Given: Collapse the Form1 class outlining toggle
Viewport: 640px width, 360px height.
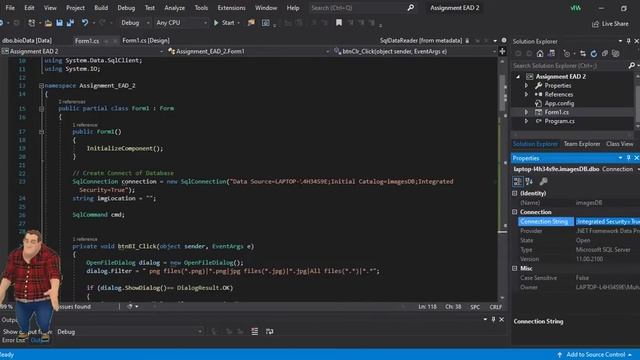Looking at the screenshot, I should coord(41,109).
